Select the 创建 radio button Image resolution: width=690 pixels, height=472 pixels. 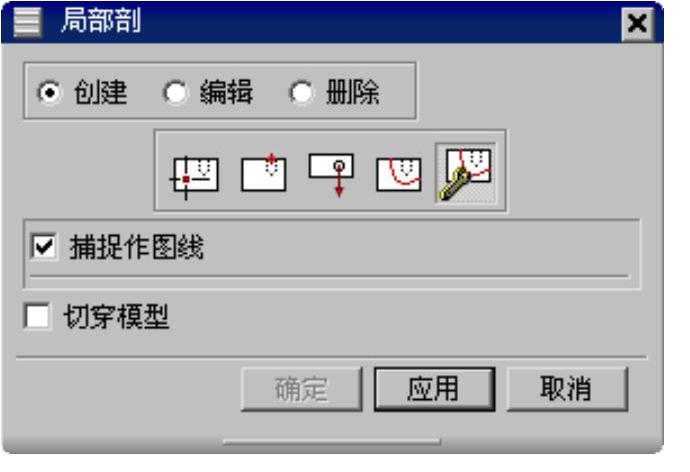(49, 93)
